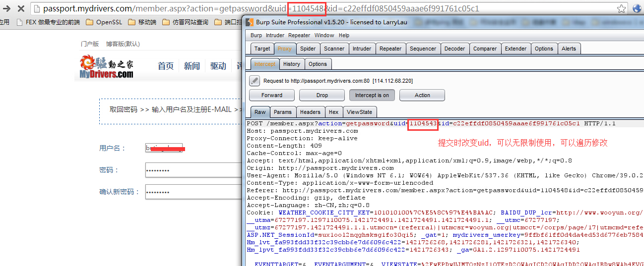The width and height of the screenshot is (644, 266).
Task: Open the 仿冒网站查询 bookmark folder
Action: coord(185,22)
